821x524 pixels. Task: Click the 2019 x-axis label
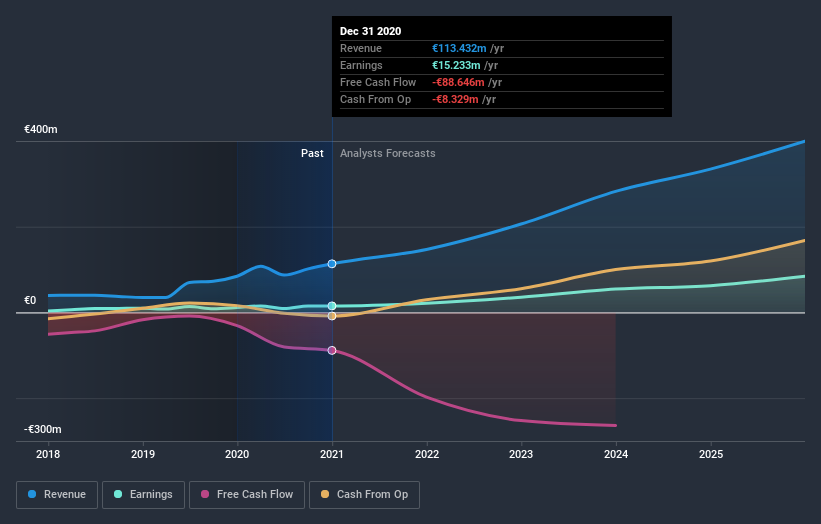(x=143, y=454)
